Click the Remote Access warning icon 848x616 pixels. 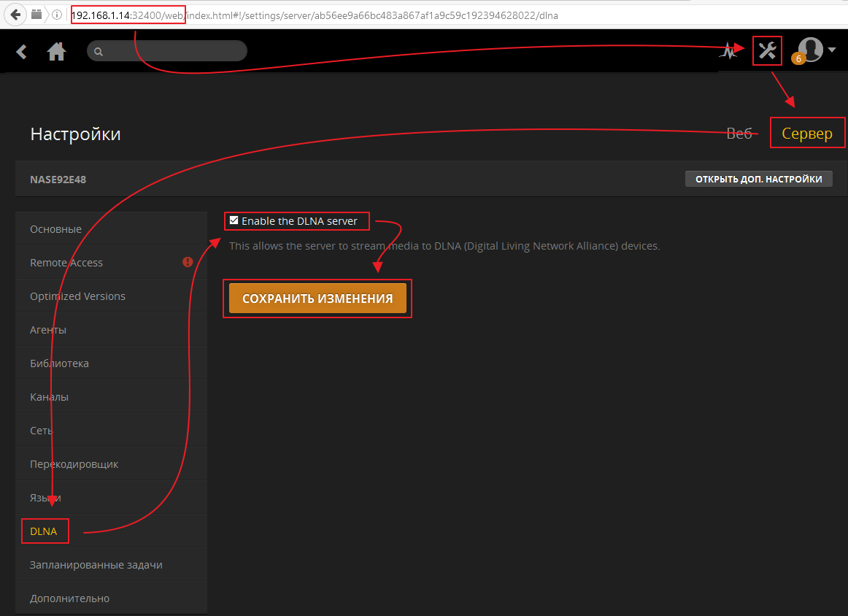coord(188,262)
